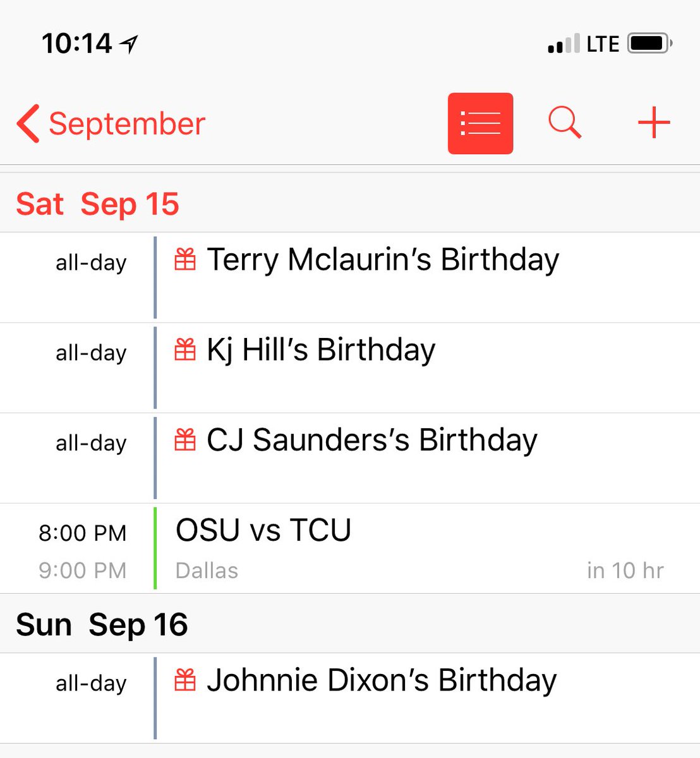Tap the Sat Sep 15 date header
Viewport: 700px width, 758px height.
click(x=97, y=204)
